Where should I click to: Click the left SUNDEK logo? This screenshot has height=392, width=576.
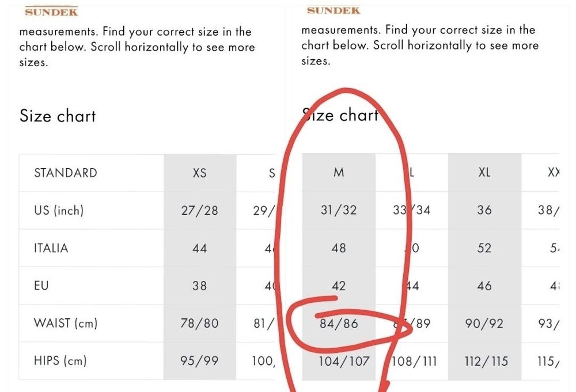pyautogui.click(x=51, y=12)
